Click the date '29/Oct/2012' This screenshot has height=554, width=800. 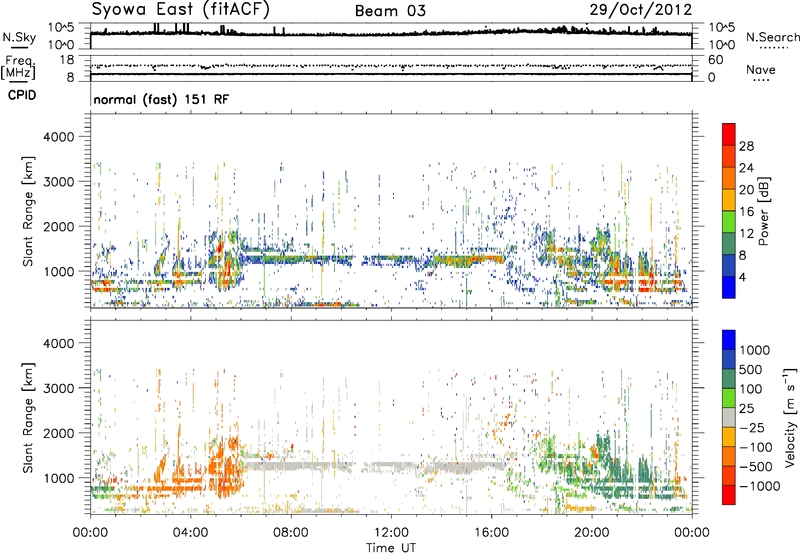coord(641,10)
